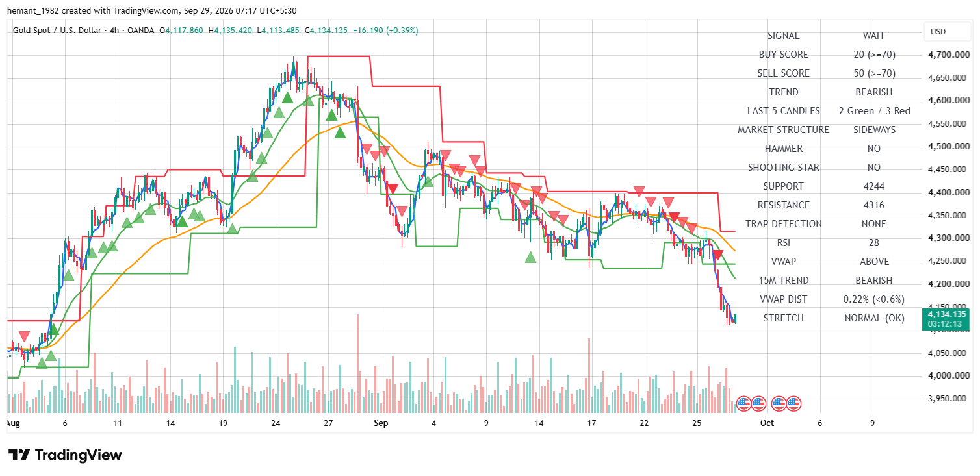The image size is (980, 476).
Task: Click the 'Sep' label on the time axis
Action: point(381,423)
